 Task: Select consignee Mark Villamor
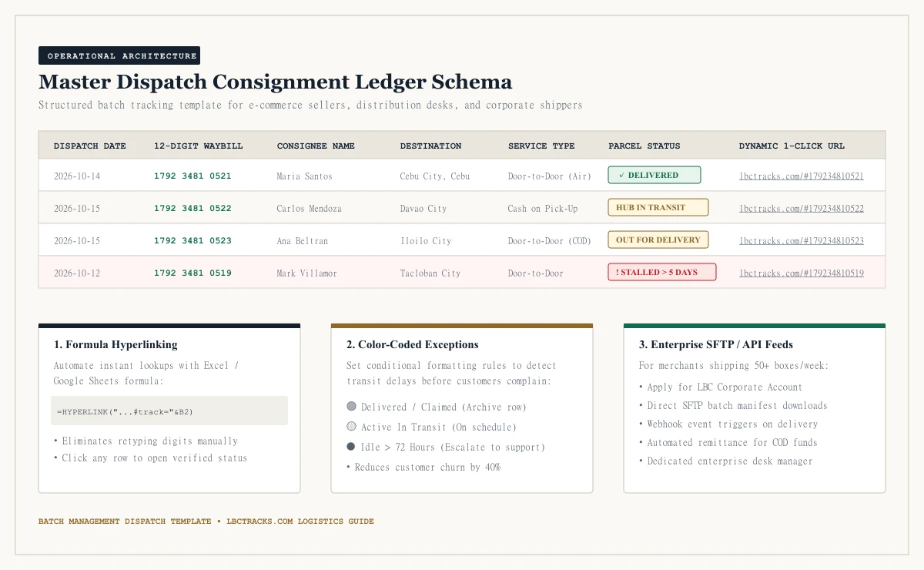point(307,273)
